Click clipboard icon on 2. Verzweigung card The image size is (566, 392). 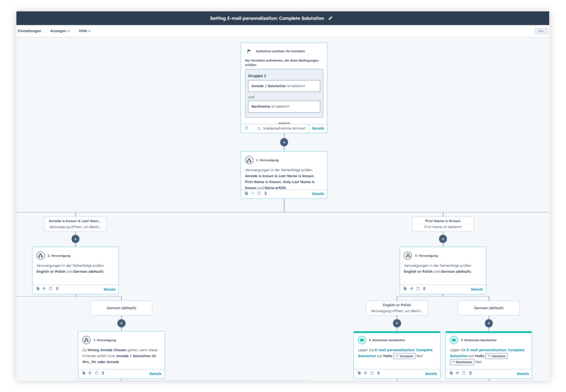(x=50, y=289)
